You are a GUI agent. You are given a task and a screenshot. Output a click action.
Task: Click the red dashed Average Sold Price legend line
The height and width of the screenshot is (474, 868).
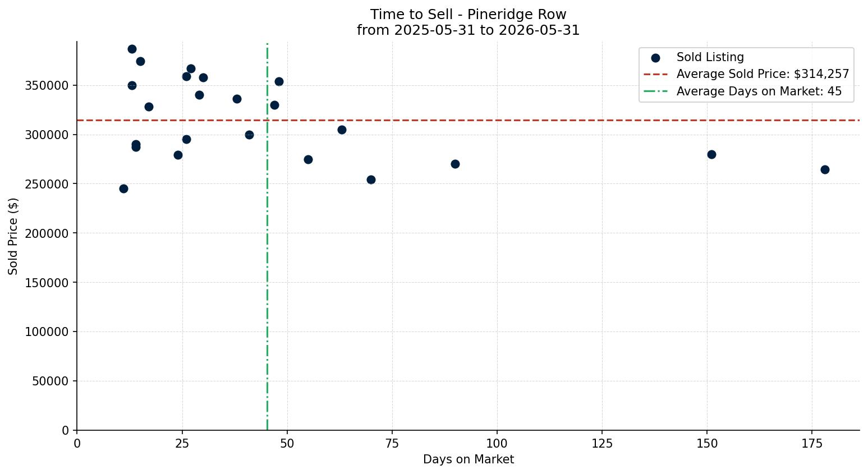[655, 74]
